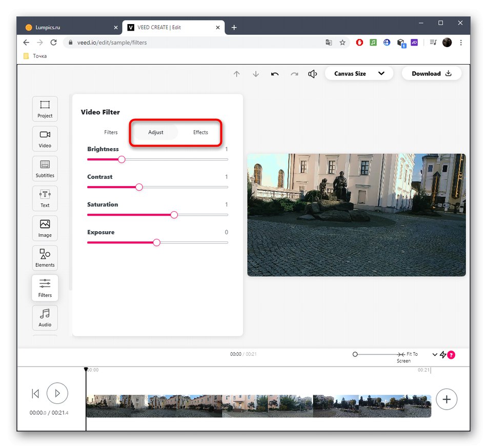Undo the last action
Image resolution: width=487 pixels, height=448 pixels.
(x=275, y=74)
